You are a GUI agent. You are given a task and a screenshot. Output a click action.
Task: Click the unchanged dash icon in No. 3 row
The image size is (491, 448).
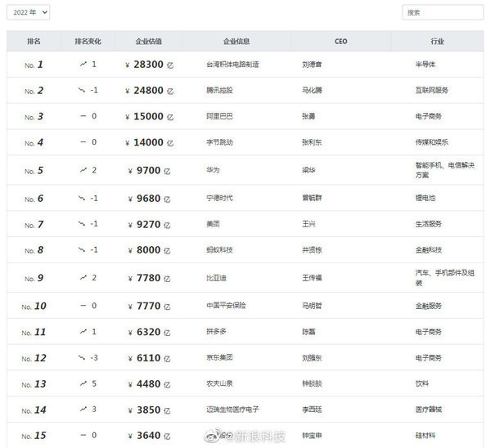click(x=83, y=116)
